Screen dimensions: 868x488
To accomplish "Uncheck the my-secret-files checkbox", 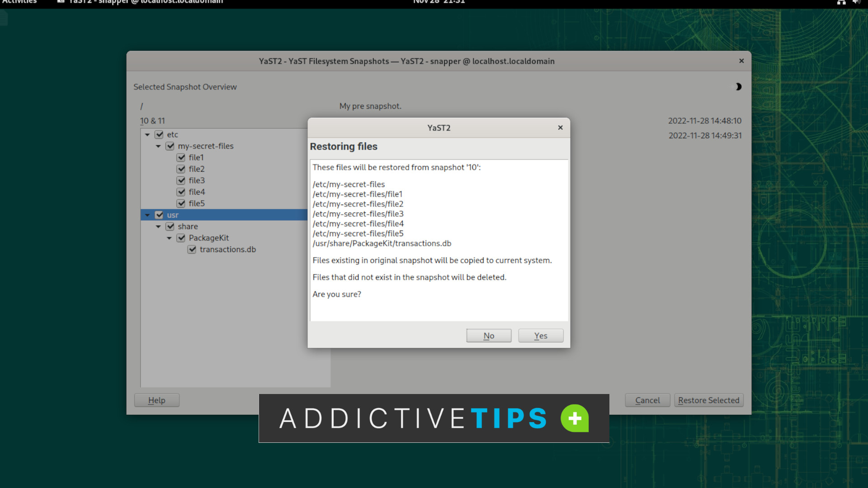I will [x=170, y=146].
